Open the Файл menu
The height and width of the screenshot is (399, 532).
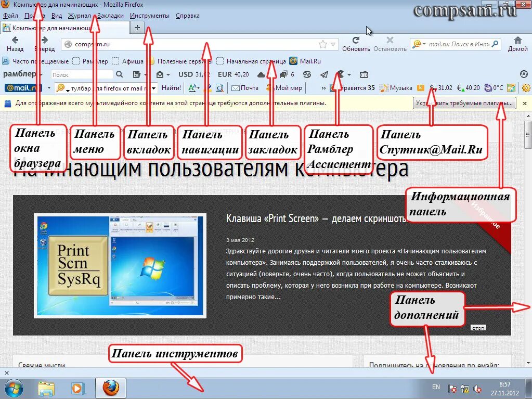10,16
